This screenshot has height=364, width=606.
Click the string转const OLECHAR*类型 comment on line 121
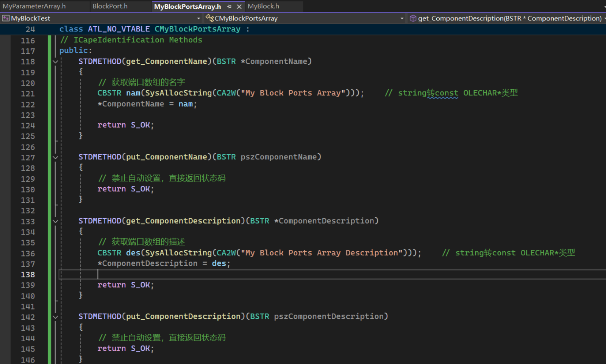coord(451,93)
